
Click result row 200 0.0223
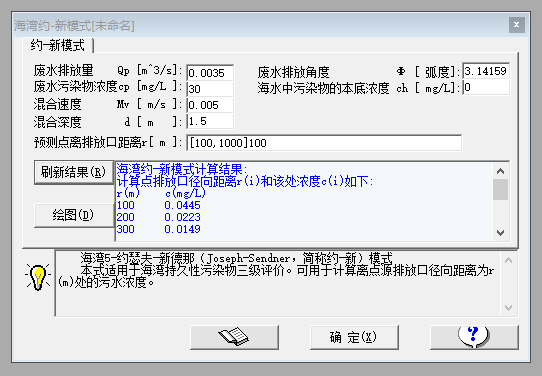click(159, 217)
